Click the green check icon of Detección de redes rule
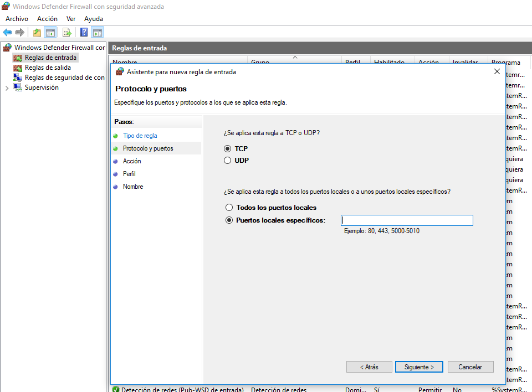This screenshot has width=532, height=392. click(116, 389)
